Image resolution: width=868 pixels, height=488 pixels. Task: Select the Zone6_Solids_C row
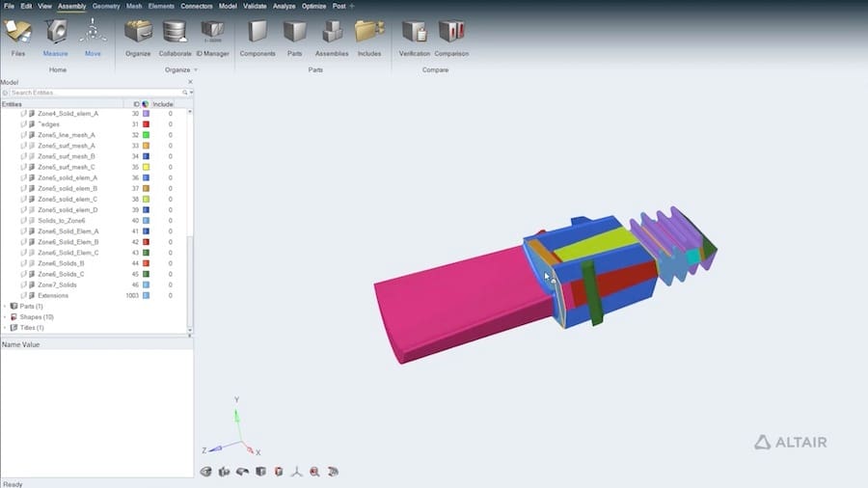point(93,274)
